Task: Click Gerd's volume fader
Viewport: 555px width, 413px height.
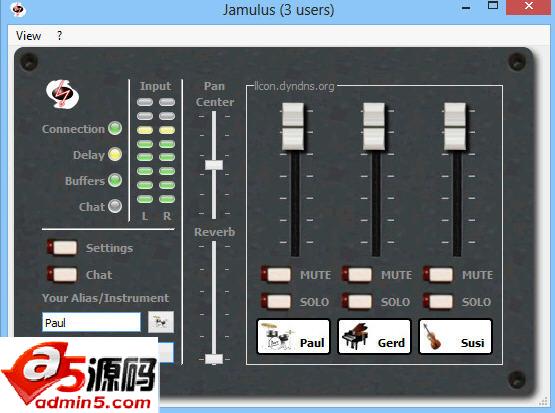Action: (374, 126)
